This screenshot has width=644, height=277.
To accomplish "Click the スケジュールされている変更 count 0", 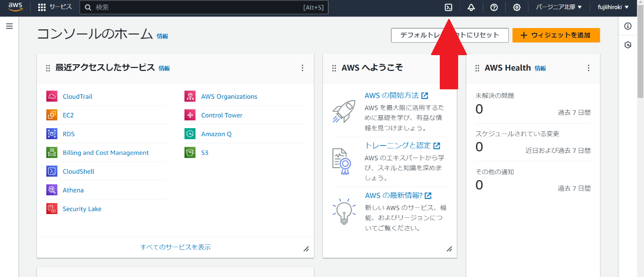I will point(479,147).
